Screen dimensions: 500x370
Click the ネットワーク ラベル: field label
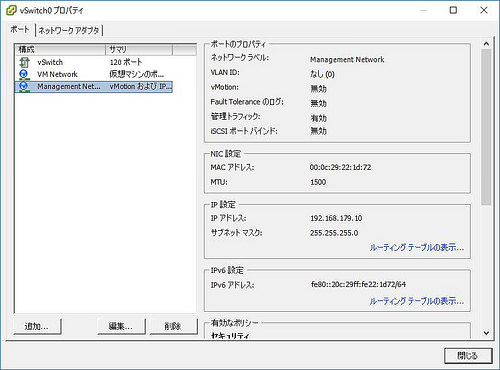pos(240,58)
